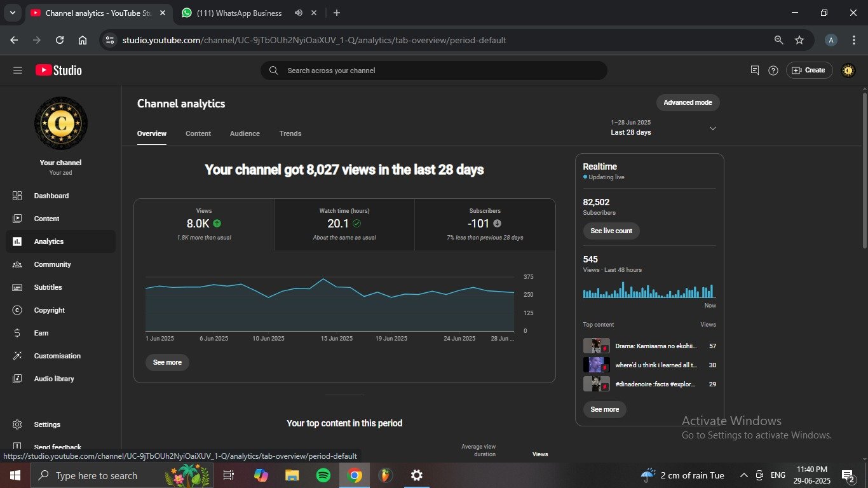Open FL Studio from the taskbar
Image resolution: width=868 pixels, height=488 pixels.
(385, 475)
